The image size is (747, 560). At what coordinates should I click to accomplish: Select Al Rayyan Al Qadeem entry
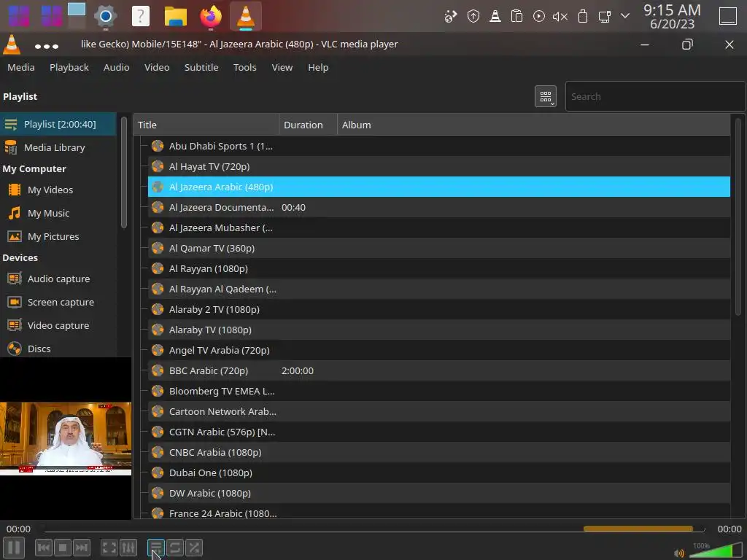(x=438, y=289)
